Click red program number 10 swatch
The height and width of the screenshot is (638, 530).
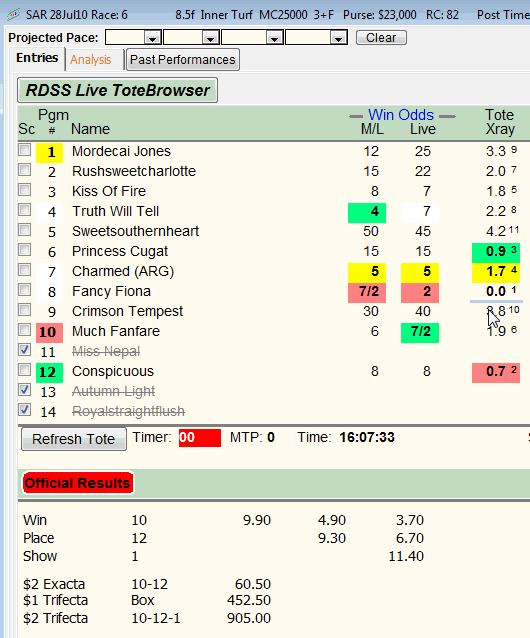(50, 332)
